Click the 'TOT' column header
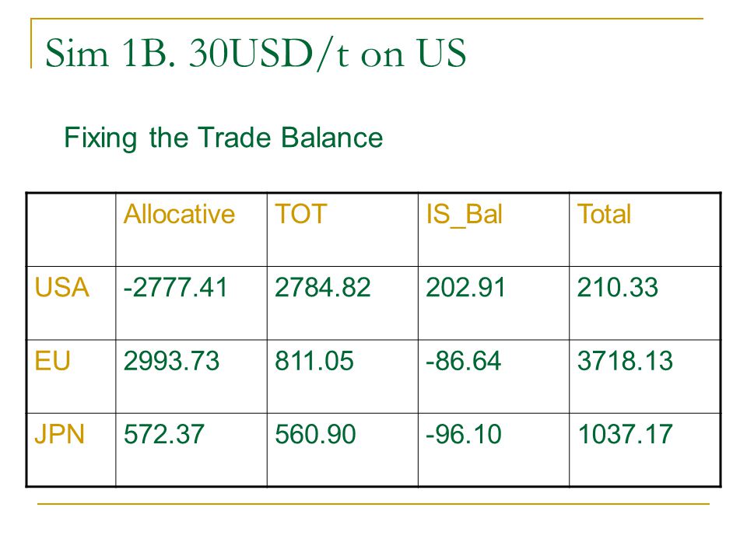Image resolution: width=747 pixels, height=560 pixels. coord(300,213)
